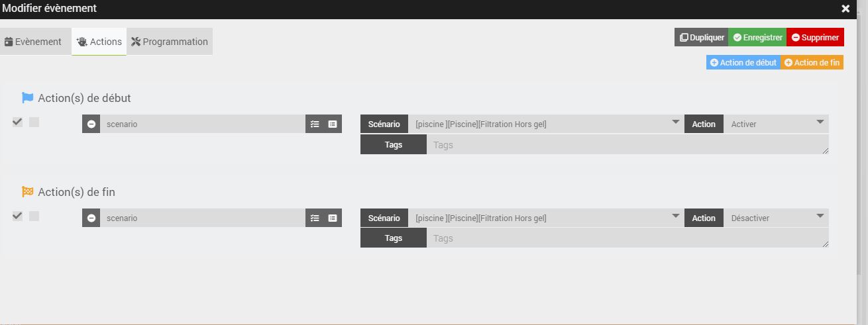Expand the Action dropdown showing Désactiver

click(775, 218)
